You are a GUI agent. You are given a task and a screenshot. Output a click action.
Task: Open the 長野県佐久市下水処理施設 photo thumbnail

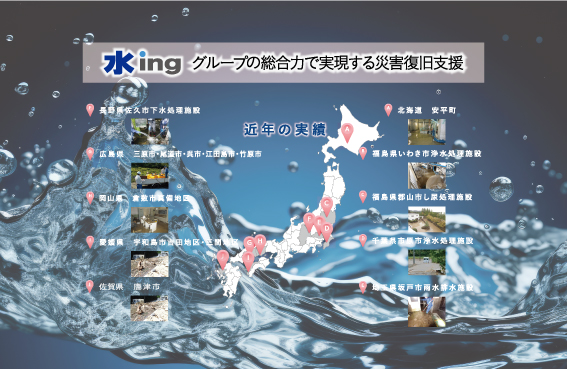point(150,132)
